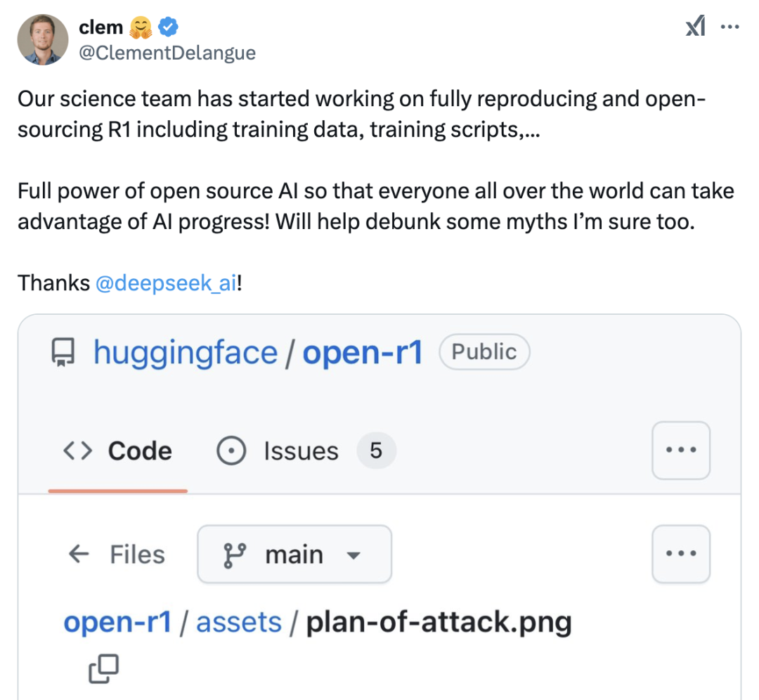Screen dimensions: 759x700
Task: Go to the assets folder breadcrumb
Action: point(239,622)
